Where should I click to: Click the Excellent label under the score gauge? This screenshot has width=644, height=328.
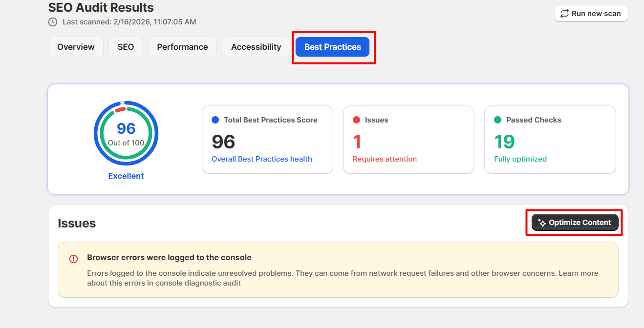(126, 176)
